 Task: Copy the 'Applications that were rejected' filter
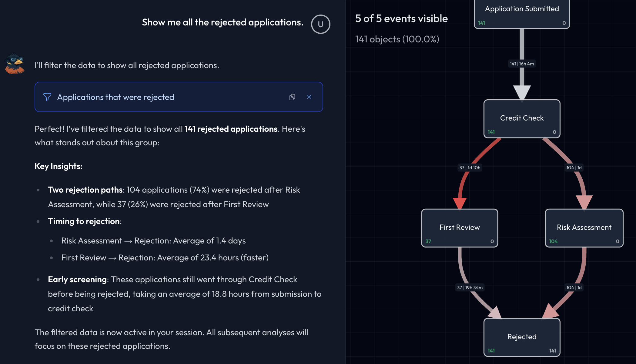[292, 97]
